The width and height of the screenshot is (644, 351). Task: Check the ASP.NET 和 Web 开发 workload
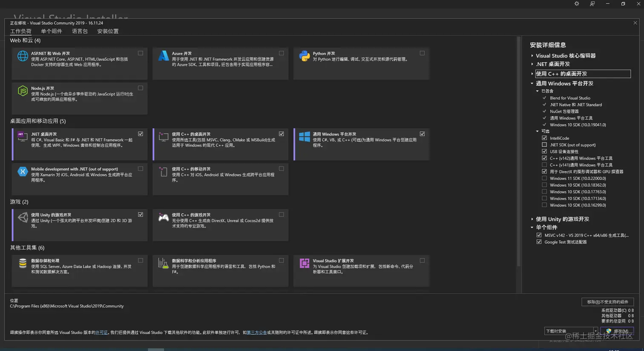(141, 53)
